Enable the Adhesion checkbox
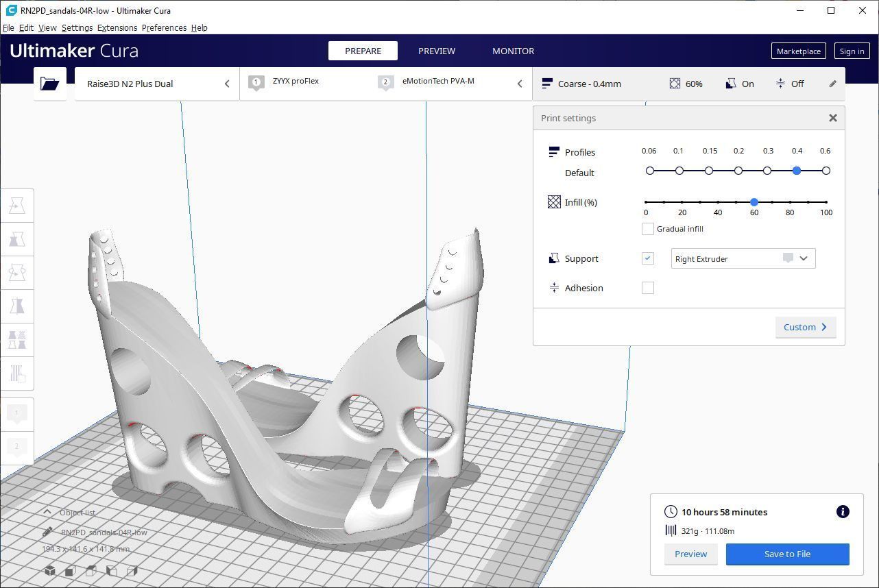Viewport: 879px width, 588px height. [647, 288]
